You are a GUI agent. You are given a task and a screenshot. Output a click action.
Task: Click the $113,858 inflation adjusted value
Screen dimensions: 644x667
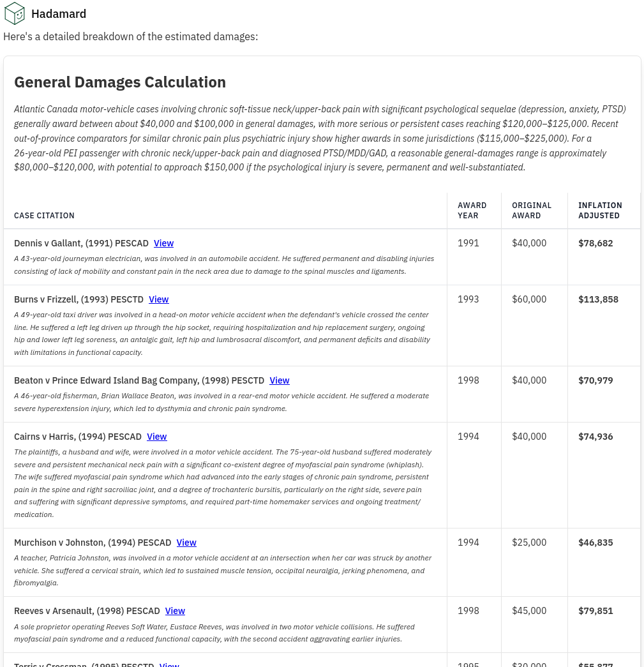[598, 299]
